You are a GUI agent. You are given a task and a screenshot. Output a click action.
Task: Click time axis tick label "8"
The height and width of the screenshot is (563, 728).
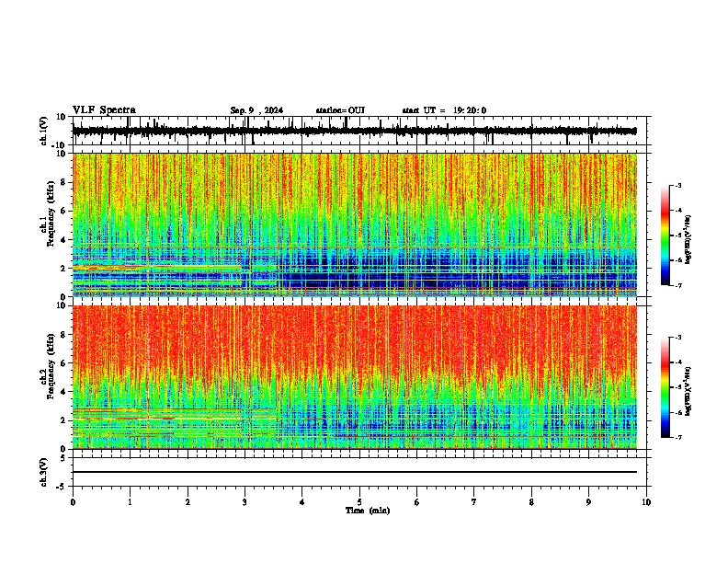(531, 502)
